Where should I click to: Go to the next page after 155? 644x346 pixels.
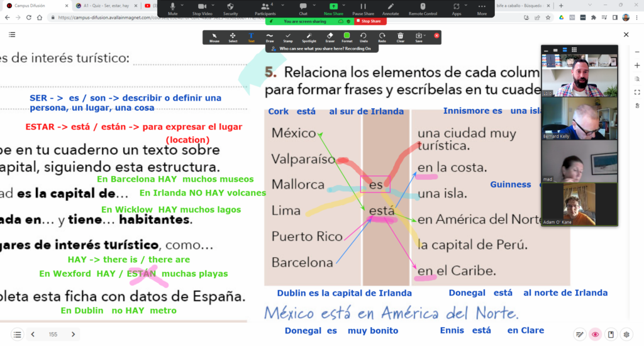(x=73, y=335)
